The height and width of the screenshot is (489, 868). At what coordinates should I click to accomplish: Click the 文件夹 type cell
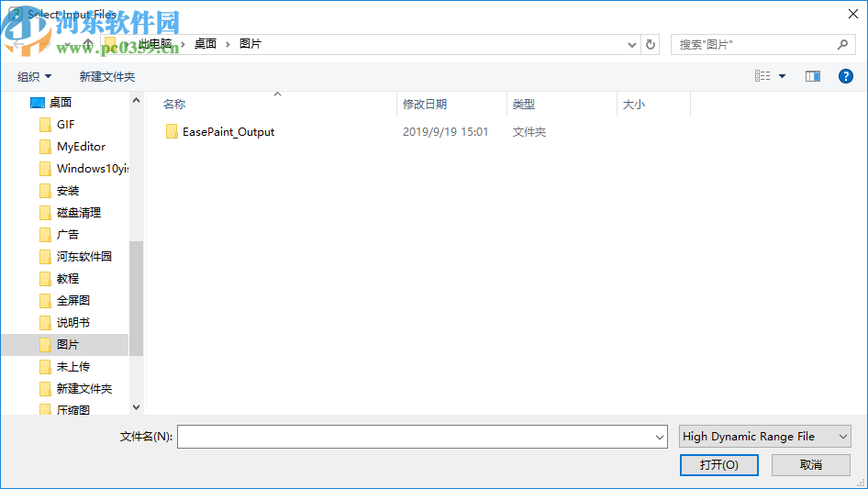529,132
